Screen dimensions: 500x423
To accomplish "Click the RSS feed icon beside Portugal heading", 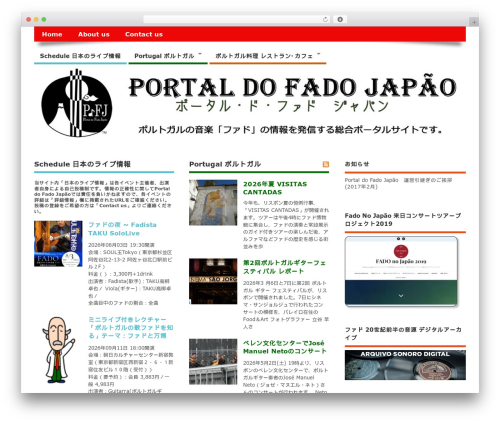I will pos(326,164).
